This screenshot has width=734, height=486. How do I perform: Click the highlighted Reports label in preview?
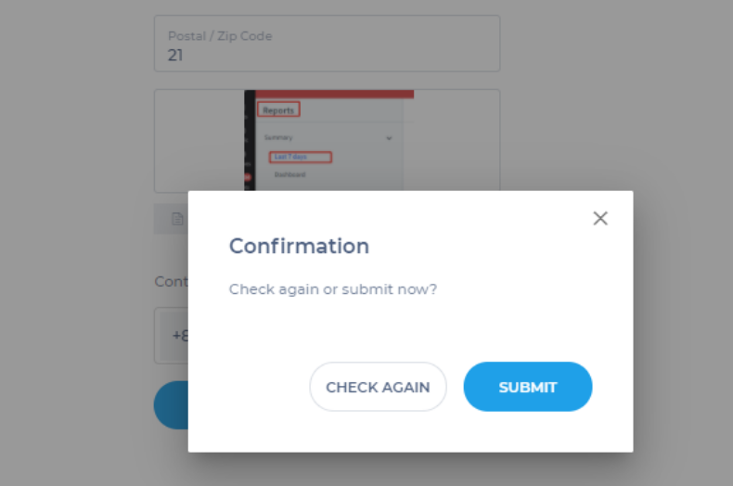tap(278, 110)
